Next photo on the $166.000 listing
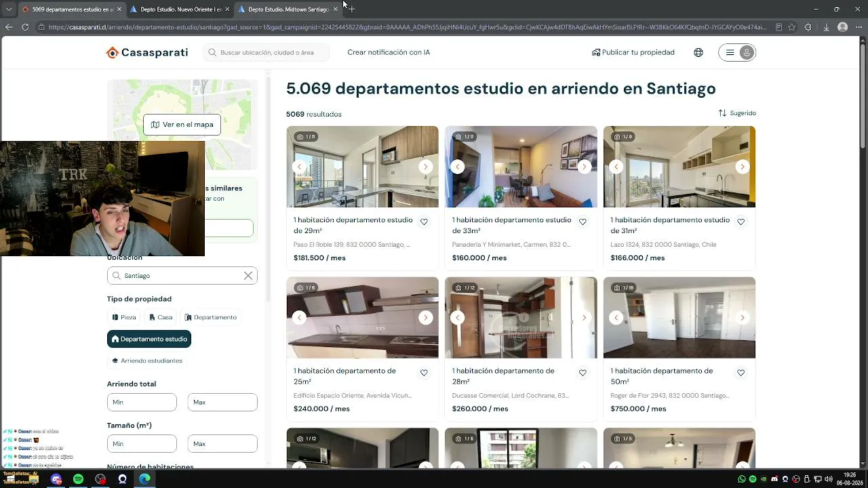The width and height of the screenshot is (868, 488). point(743,167)
